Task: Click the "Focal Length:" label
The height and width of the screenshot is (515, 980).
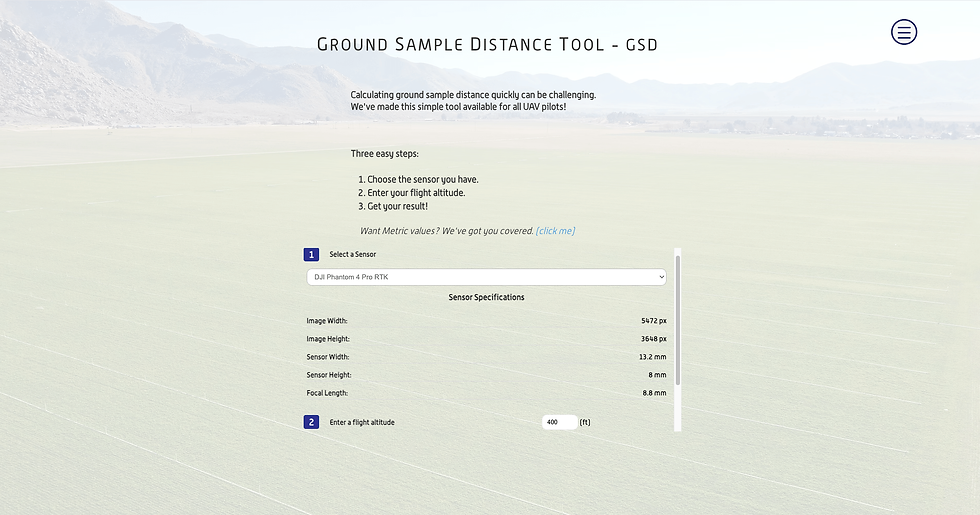Action: [x=327, y=393]
